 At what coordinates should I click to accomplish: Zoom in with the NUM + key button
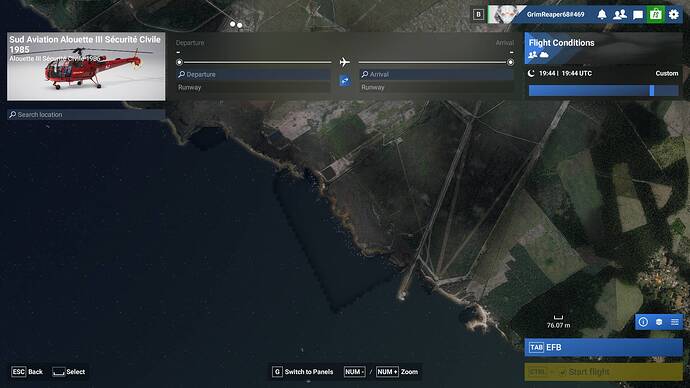387,372
